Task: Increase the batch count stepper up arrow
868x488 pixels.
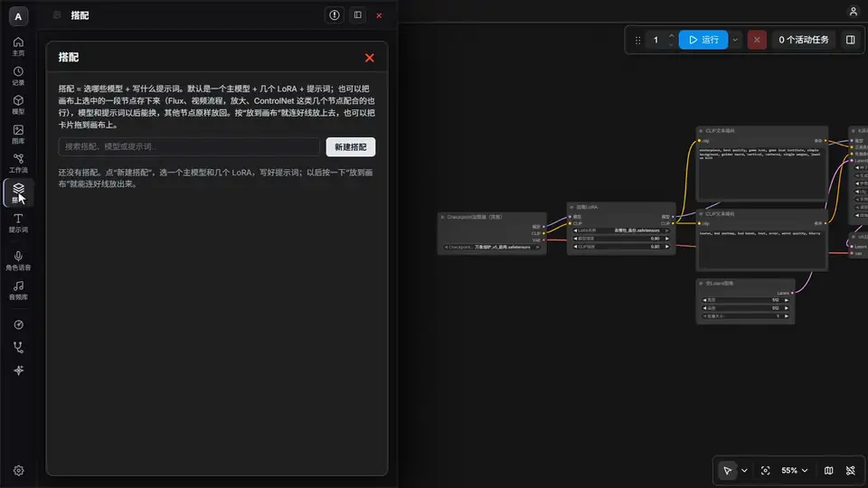Action: coord(671,36)
